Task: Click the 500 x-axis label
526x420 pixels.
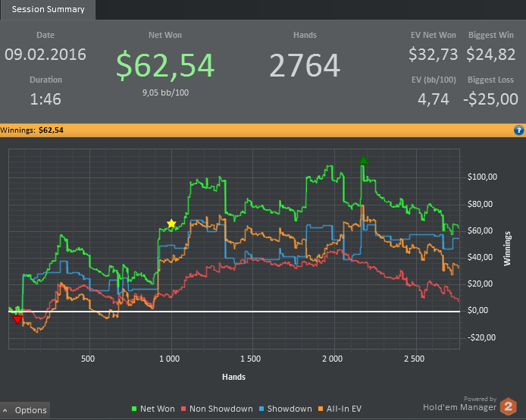Action: tap(88, 359)
